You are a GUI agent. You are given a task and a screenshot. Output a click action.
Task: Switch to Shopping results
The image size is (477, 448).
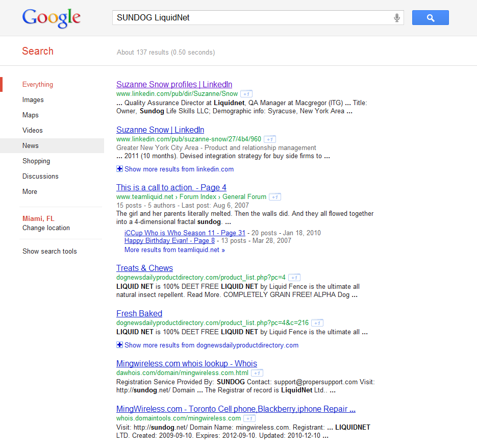(x=36, y=161)
